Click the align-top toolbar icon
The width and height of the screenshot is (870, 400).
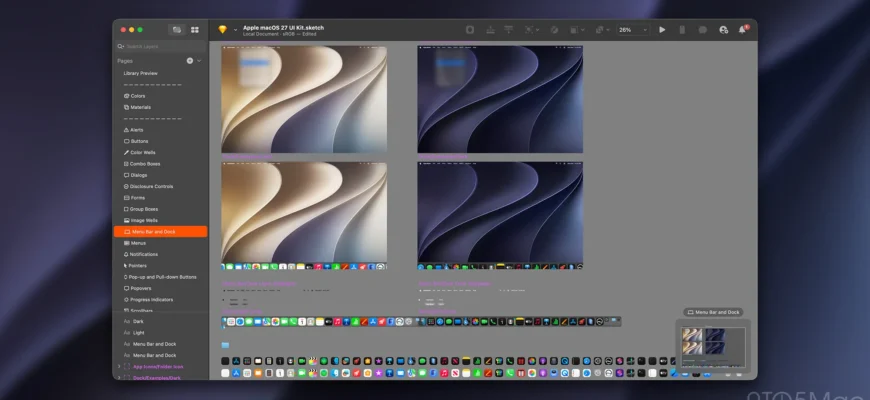pyautogui.click(x=508, y=30)
